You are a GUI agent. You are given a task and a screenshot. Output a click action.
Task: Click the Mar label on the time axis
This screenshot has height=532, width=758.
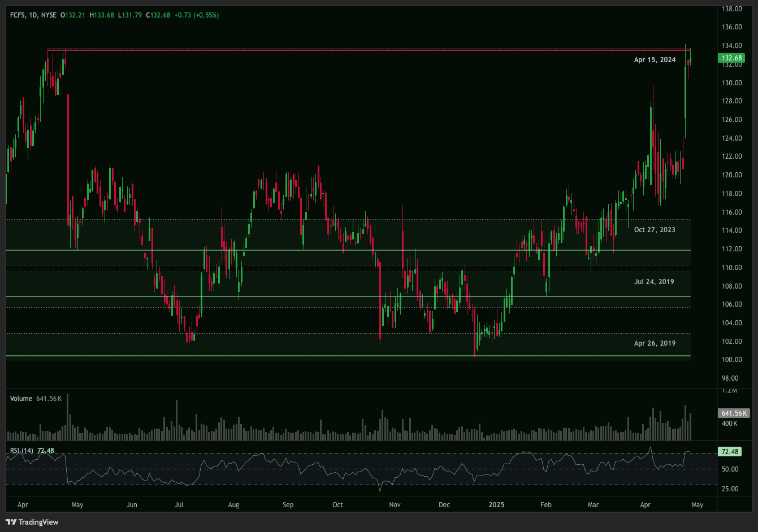pyautogui.click(x=593, y=505)
